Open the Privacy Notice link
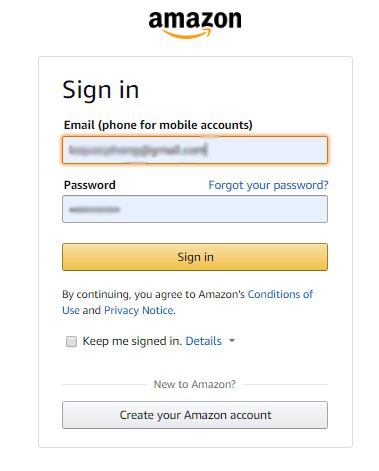Viewport: 379px width, 471px height. [139, 310]
